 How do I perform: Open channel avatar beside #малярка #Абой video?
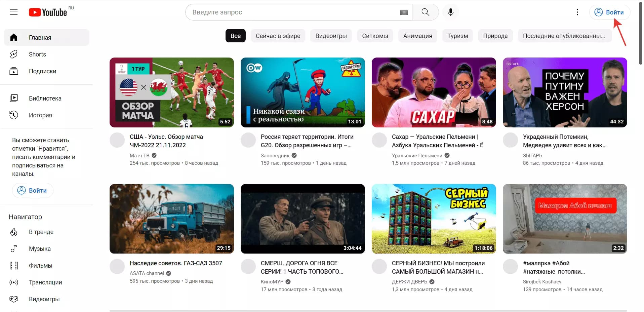point(511,267)
